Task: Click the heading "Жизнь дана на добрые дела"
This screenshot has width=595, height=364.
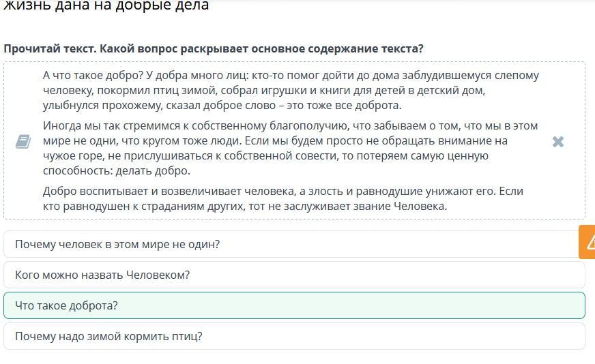Action: [106, 6]
